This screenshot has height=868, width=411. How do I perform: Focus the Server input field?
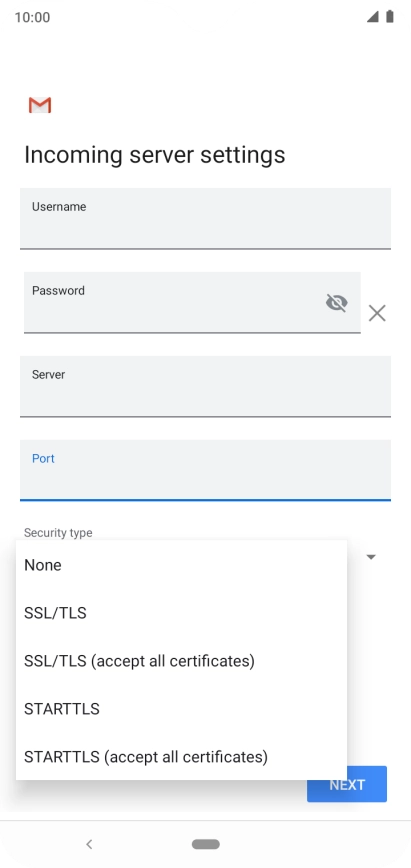coord(206,386)
